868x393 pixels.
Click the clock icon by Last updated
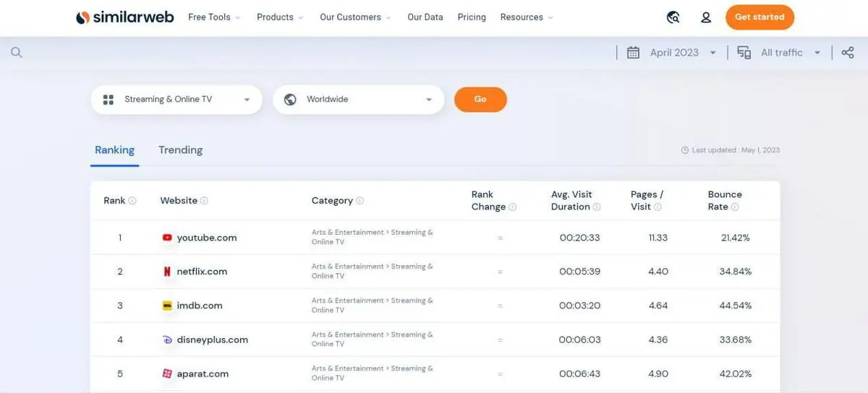point(685,150)
